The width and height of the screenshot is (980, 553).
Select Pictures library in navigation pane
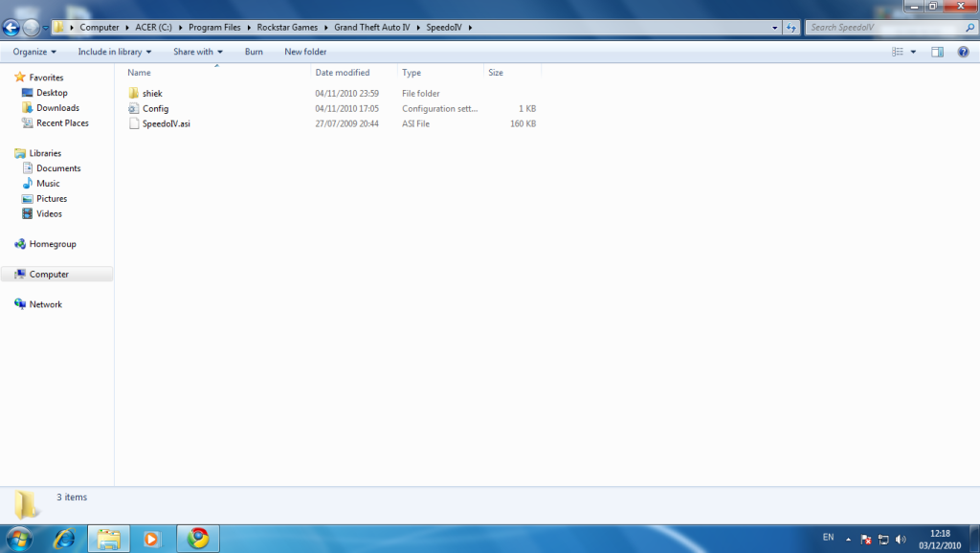pyautogui.click(x=52, y=199)
